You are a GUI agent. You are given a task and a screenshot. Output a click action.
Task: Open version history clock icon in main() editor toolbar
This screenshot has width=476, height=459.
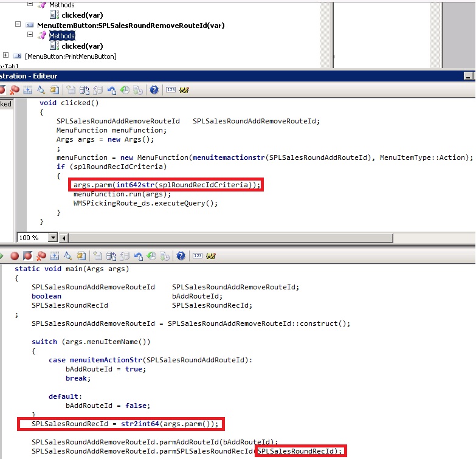tap(151, 256)
